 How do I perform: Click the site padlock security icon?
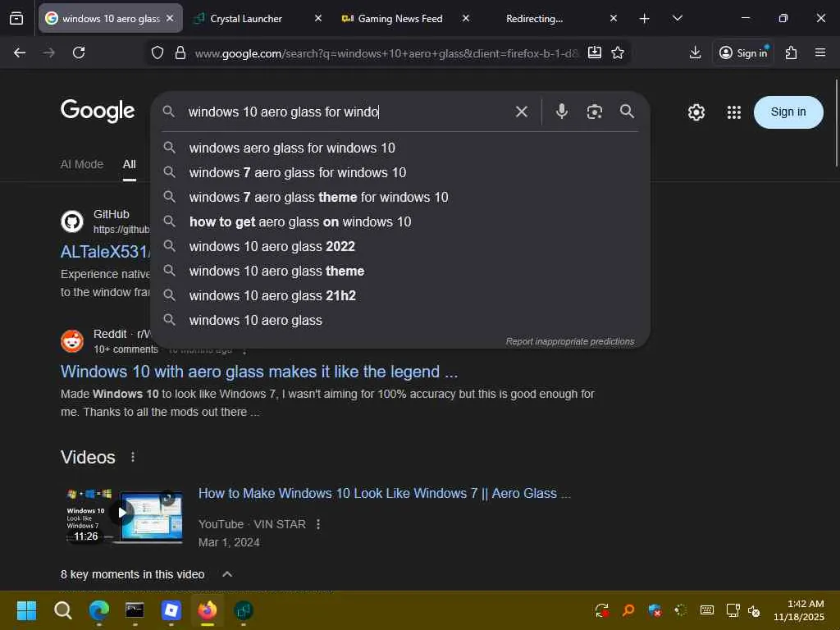[180, 52]
